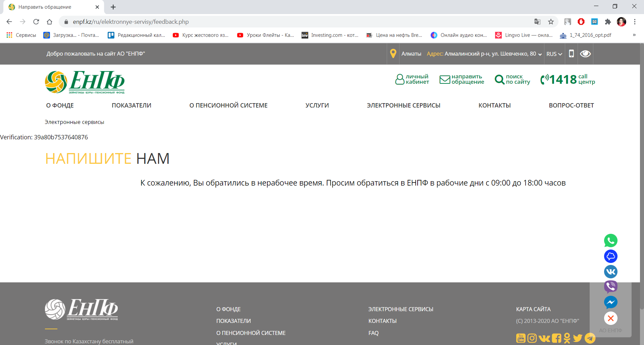Open the УСЛУГИ menu item

(x=317, y=106)
